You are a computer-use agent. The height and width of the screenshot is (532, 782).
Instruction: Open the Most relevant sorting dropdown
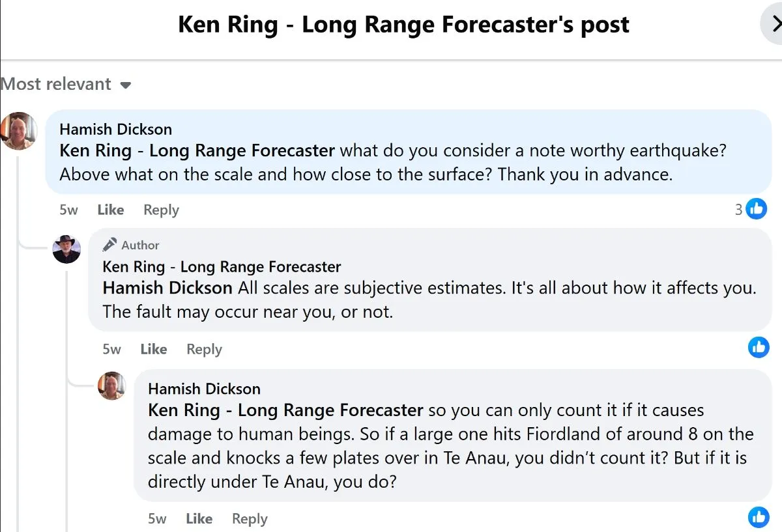66,85
